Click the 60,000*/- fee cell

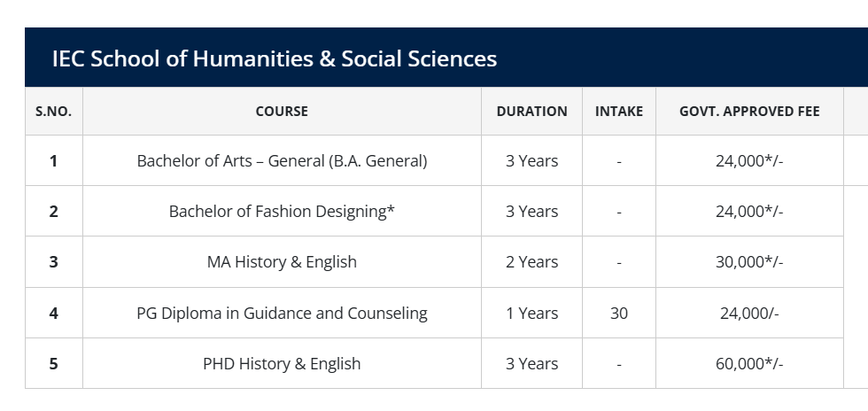[x=749, y=364]
